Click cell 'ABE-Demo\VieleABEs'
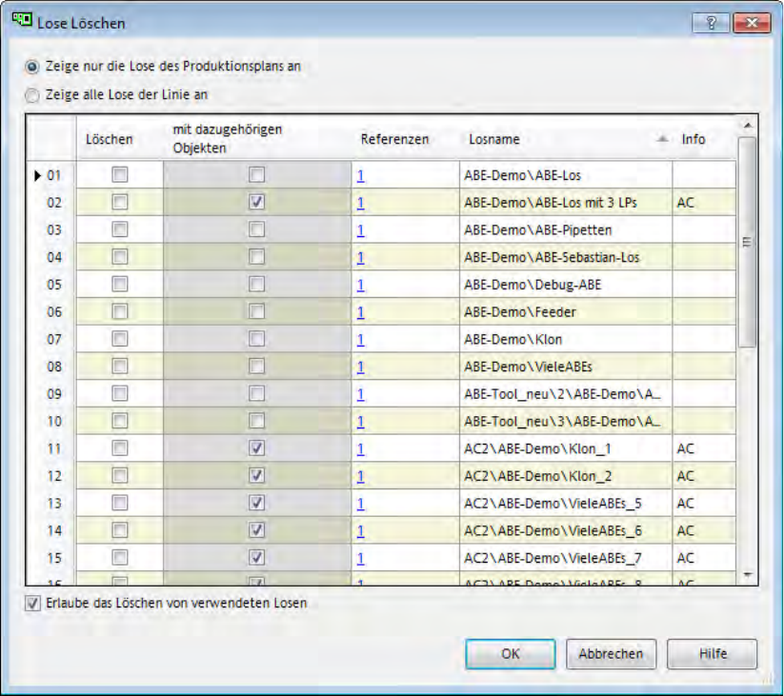This screenshot has height=696, width=784. [x=566, y=367]
